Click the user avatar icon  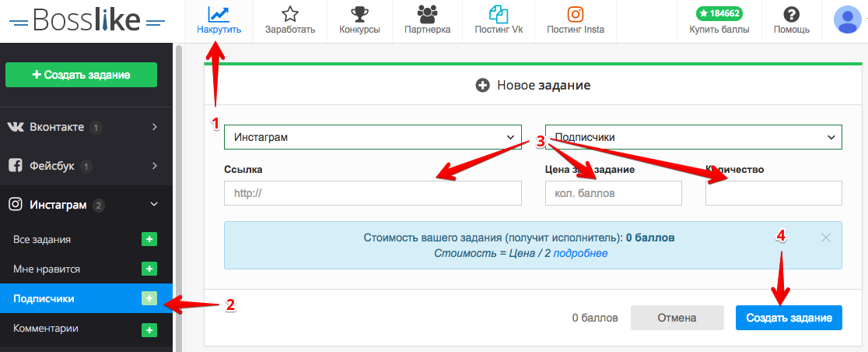(x=848, y=20)
